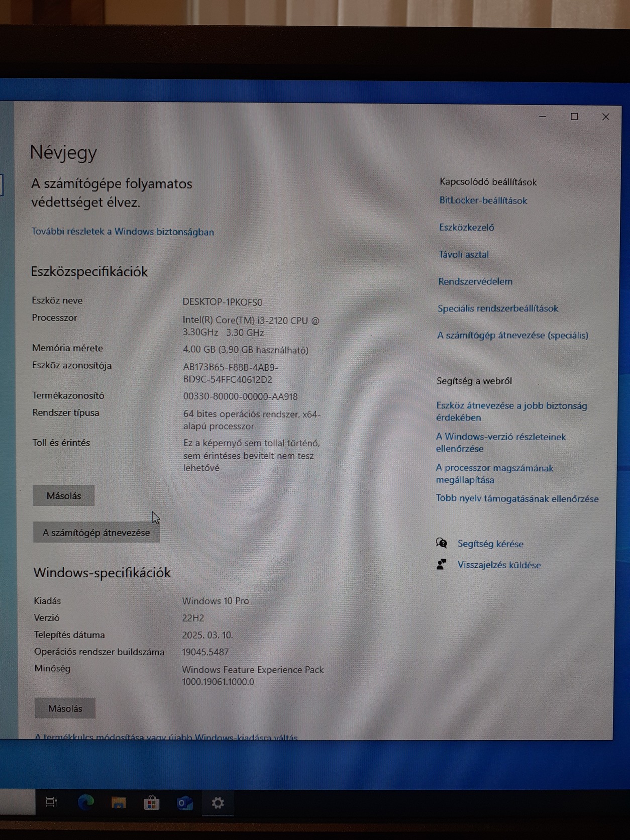This screenshot has height=840, width=630.
Task: Open File Explorer from the taskbar
Action: (119, 802)
